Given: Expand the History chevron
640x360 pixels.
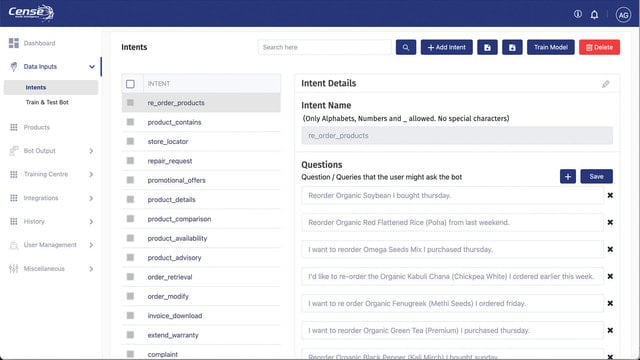Looking at the screenshot, I should pyautogui.click(x=91, y=222).
